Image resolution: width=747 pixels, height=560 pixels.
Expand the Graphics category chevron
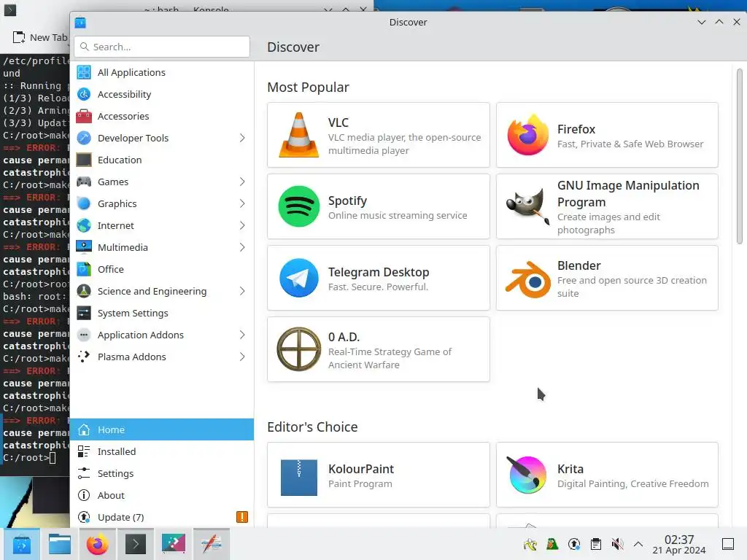[x=242, y=204]
